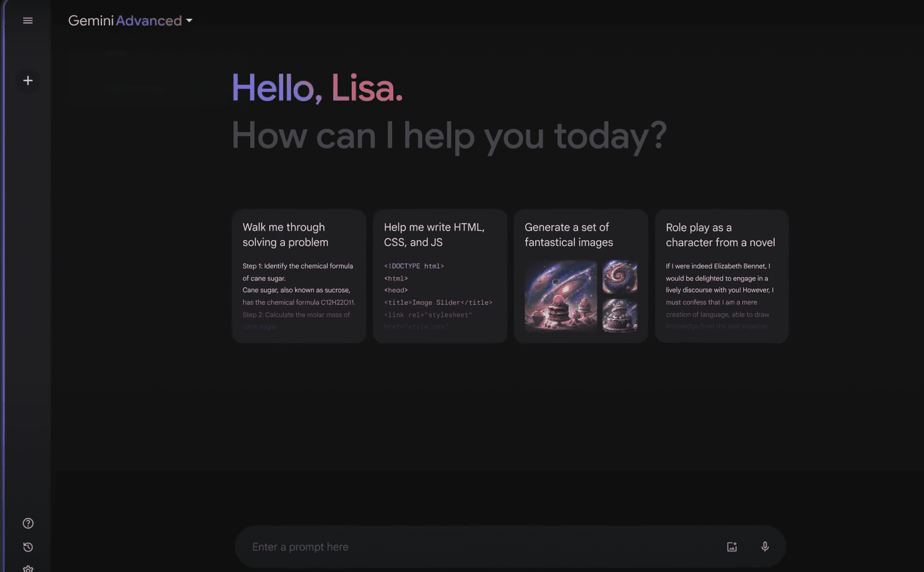
Task: Open the Help question mark icon
Action: 28,523
